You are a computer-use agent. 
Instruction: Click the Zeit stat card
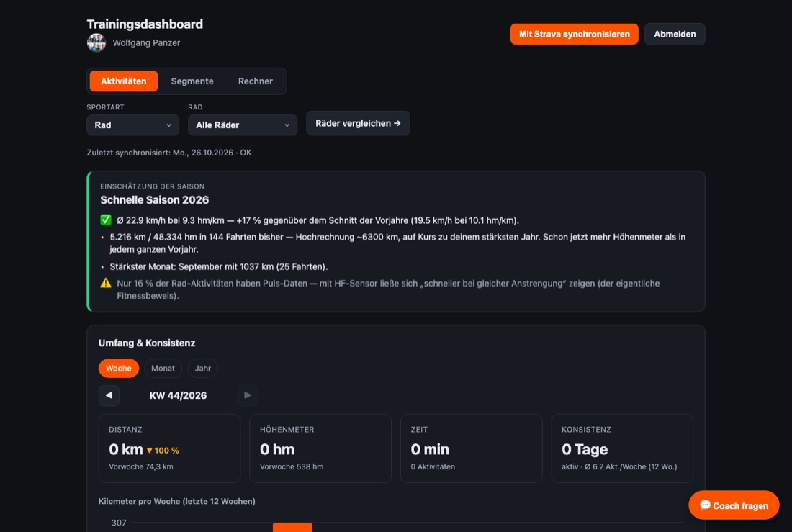click(x=472, y=448)
